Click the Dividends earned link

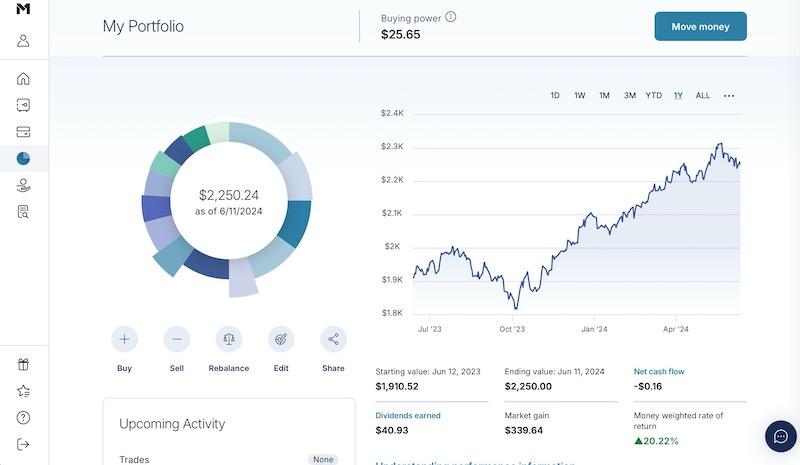(408, 415)
